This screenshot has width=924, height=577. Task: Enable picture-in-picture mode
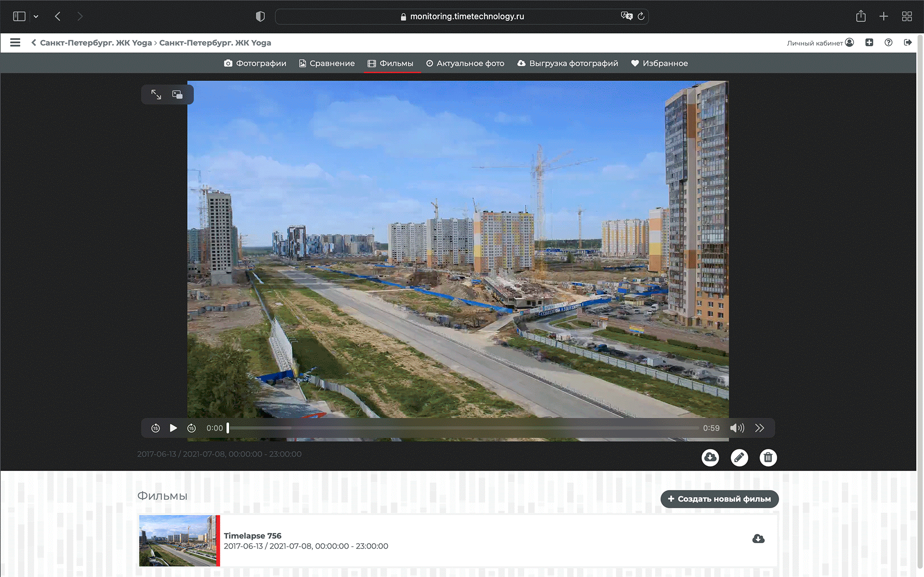pos(177,94)
